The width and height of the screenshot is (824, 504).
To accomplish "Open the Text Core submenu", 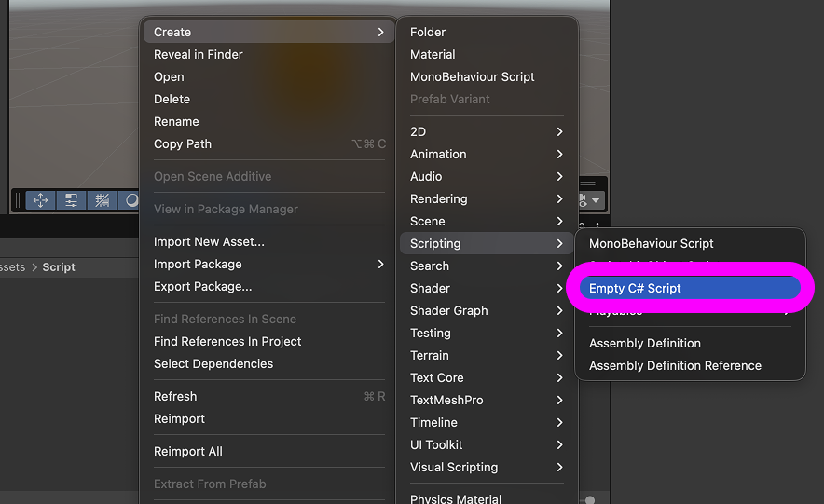I will 487,378.
